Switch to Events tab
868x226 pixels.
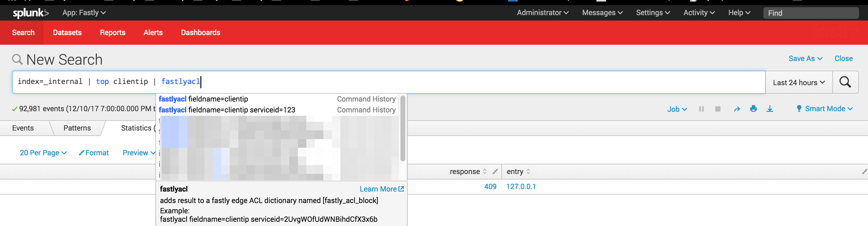tap(23, 128)
